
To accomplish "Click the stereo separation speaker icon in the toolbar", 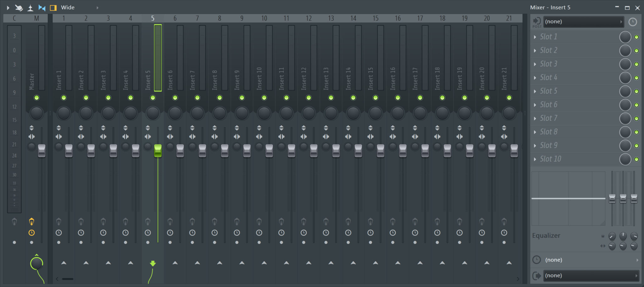I will coord(42,7).
